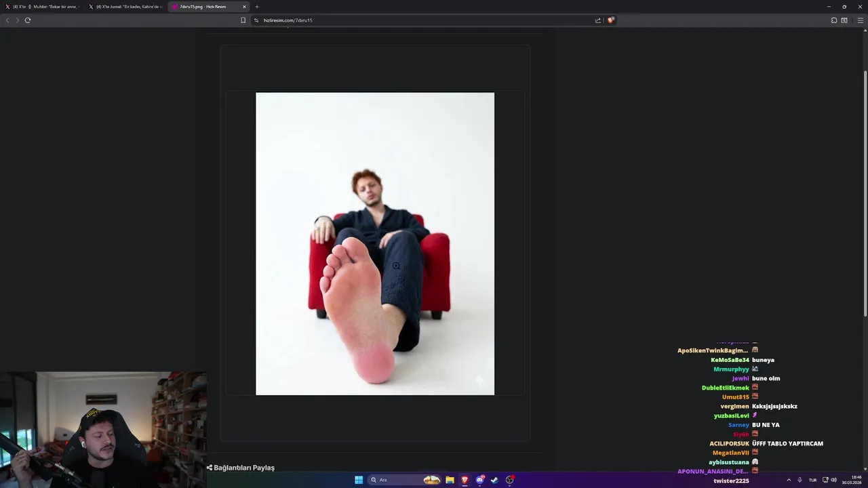868x488 pixels.
Task: Expand the system tray hidden icons chevron
Action: [789, 480]
